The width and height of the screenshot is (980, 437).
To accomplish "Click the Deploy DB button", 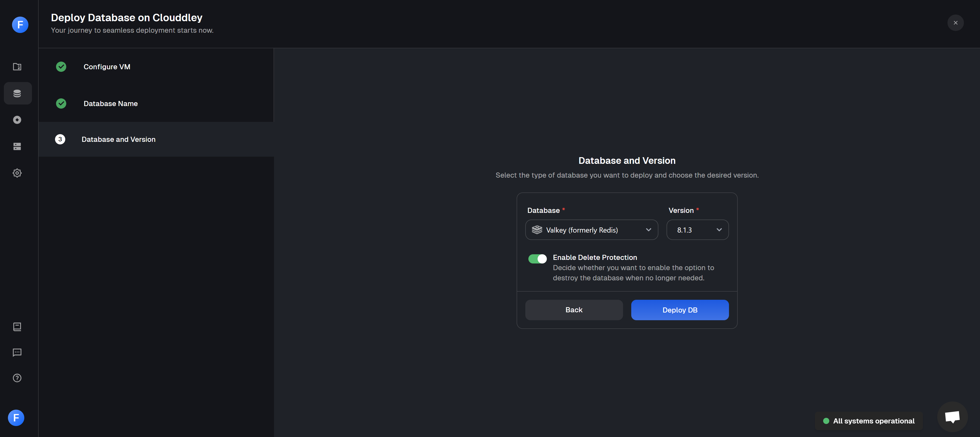I will [x=679, y=310].
